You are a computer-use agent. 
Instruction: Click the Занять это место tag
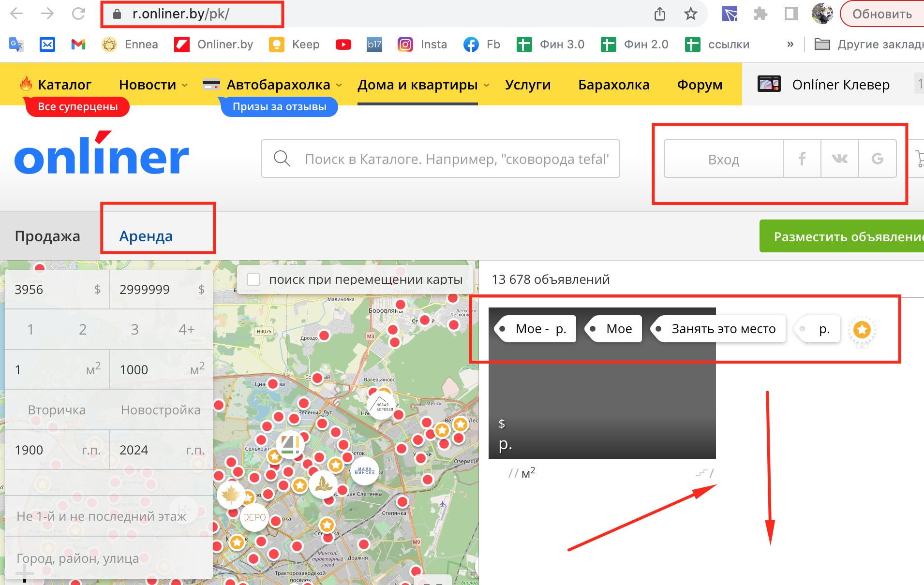pos(719,329)
